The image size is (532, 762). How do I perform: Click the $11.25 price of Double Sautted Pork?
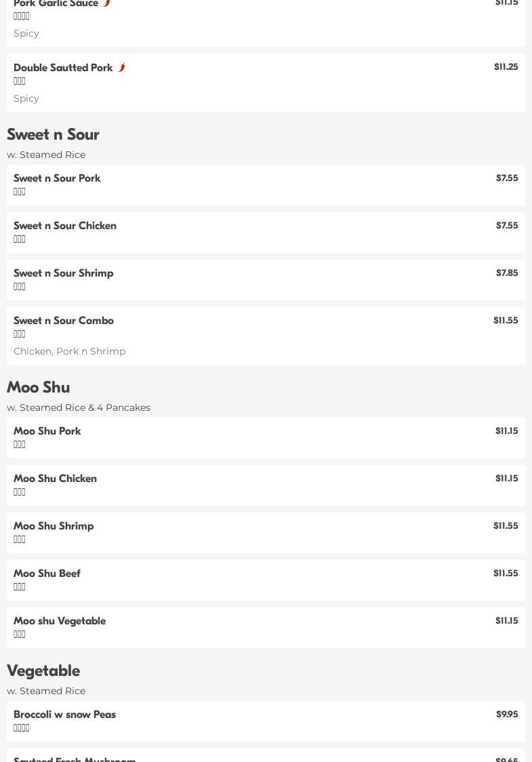click(x=506, y=67)
